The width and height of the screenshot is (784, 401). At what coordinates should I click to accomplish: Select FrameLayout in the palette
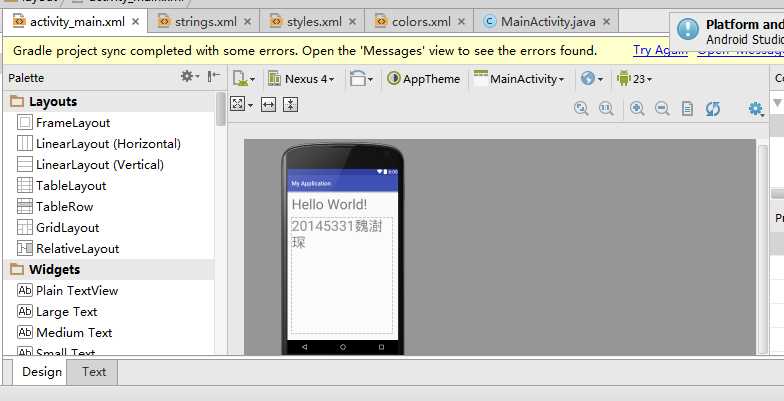point(63,122)
